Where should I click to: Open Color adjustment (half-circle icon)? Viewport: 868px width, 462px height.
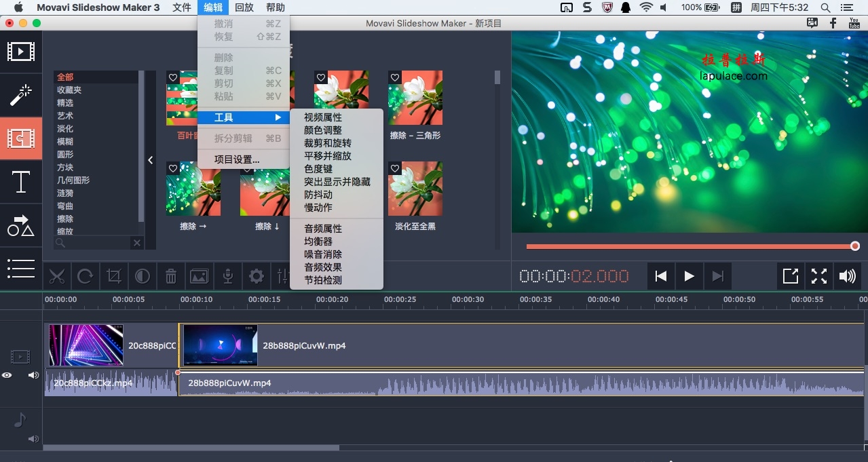click(143, 277)
